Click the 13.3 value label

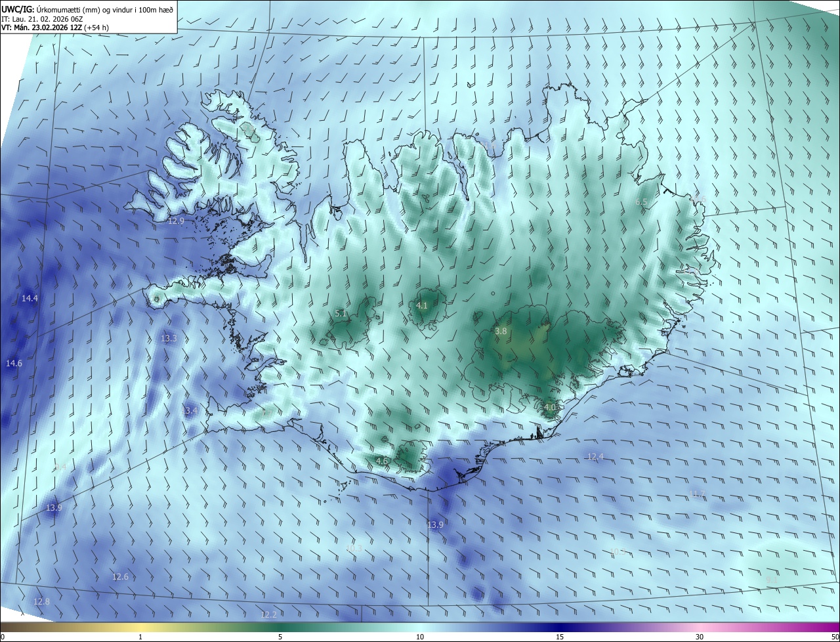click(169, 338)
